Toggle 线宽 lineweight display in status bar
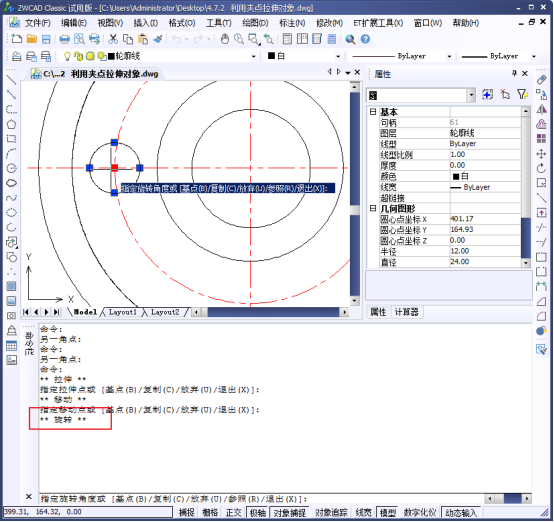Screen dimensions: 554x522 pos(364,512)
